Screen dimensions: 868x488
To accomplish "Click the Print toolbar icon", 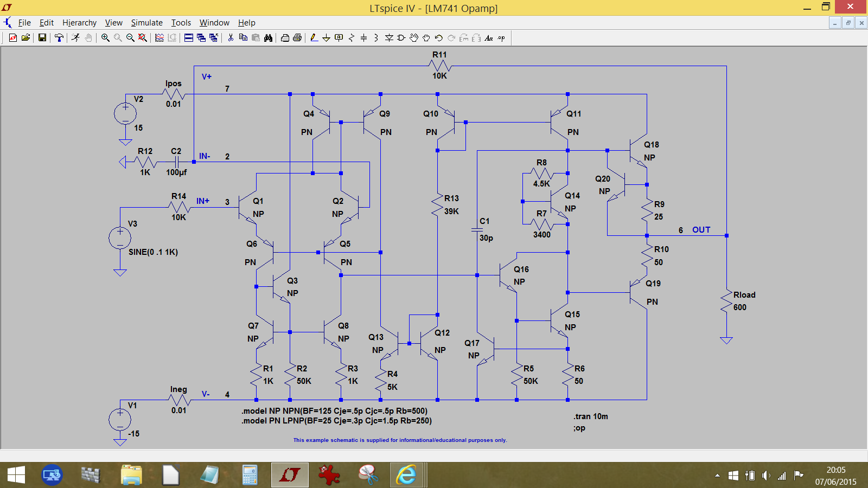I will 297,38.
